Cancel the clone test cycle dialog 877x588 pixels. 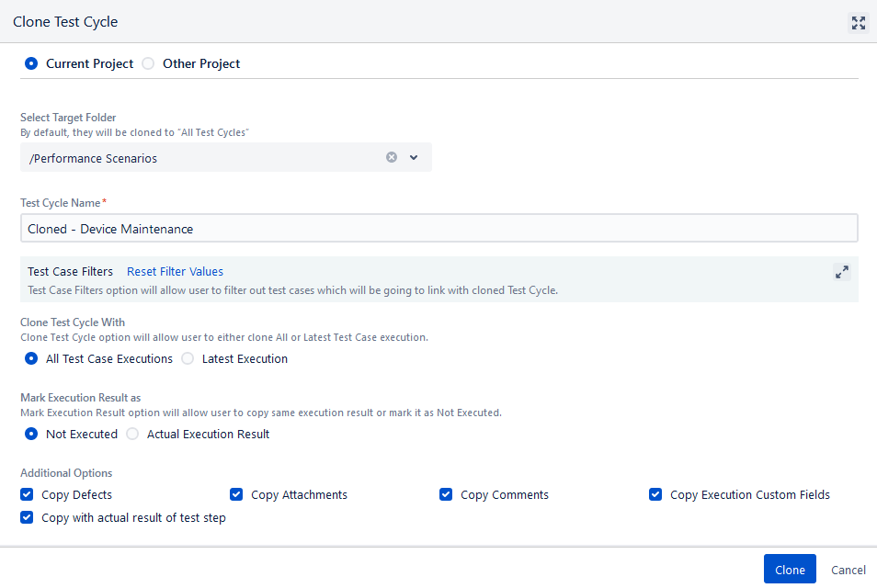pos(848,570)
